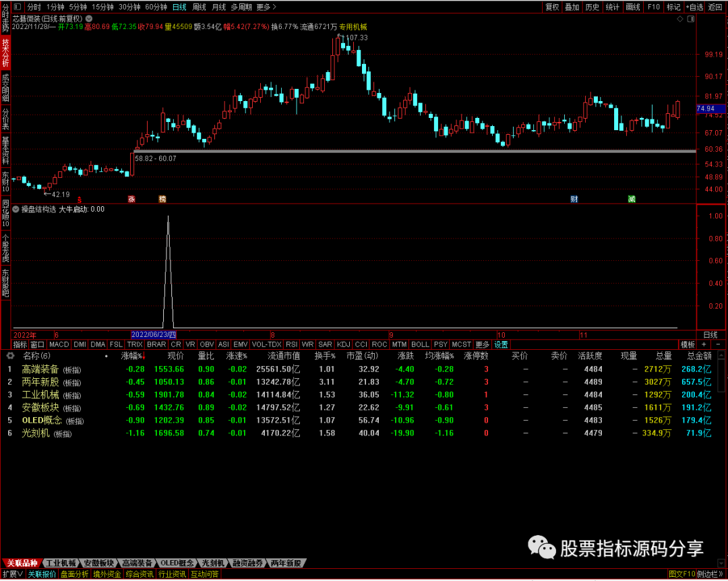Select the BOLL indicator tab
728x581 pixels.
click(420, 344)
